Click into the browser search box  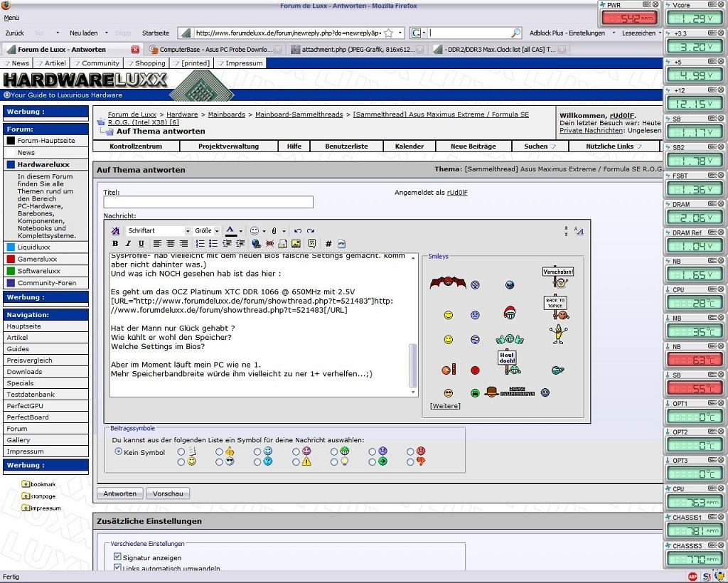[469, 33]
